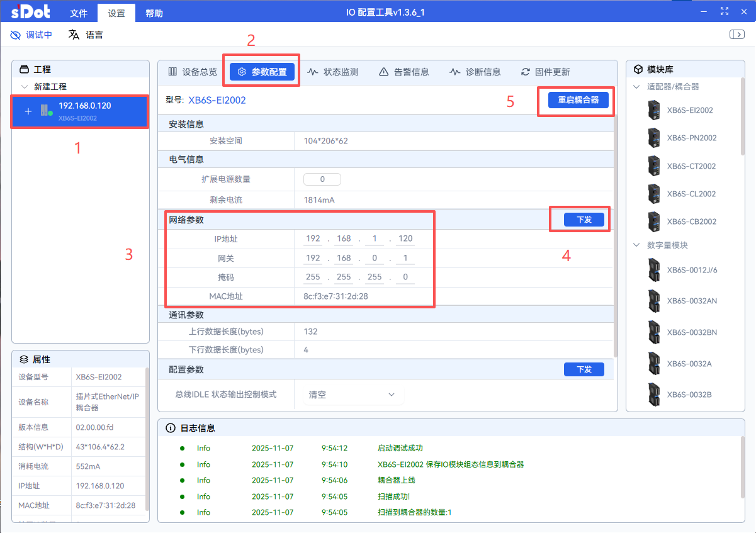The image size is (756, 533).
Task: Click the panel toggle icon at top right
Action: pyautogui.click(x=736, y=35)
